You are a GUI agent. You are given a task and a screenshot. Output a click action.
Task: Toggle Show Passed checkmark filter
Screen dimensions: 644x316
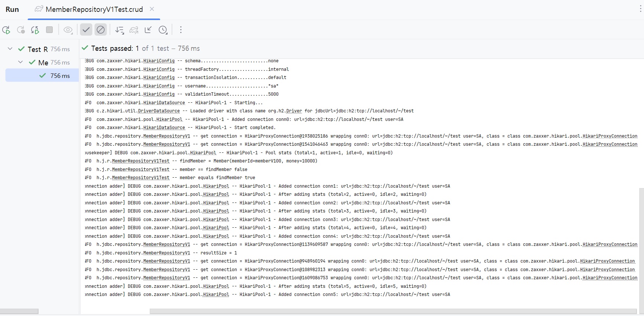pos(86,30)
